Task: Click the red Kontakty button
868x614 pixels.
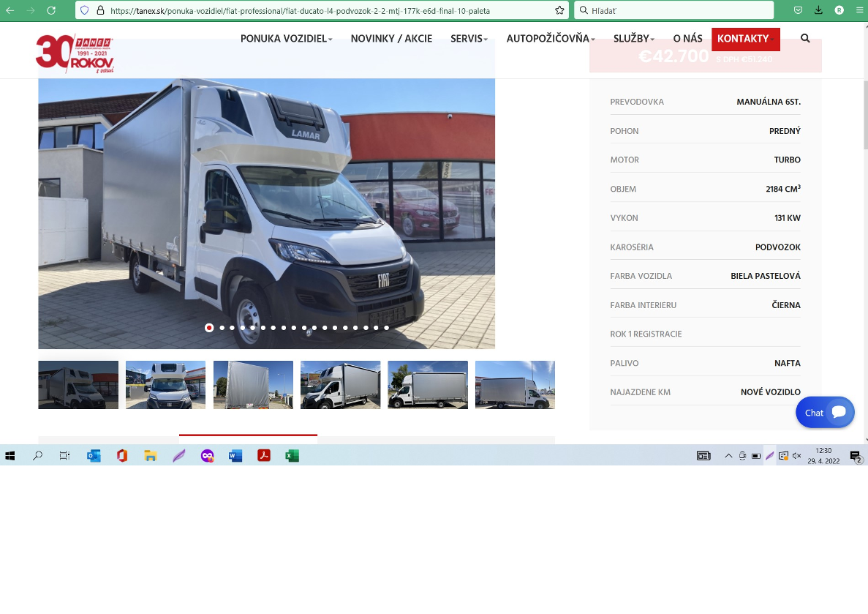Action: pyautogui.click(x=745, y=39)
